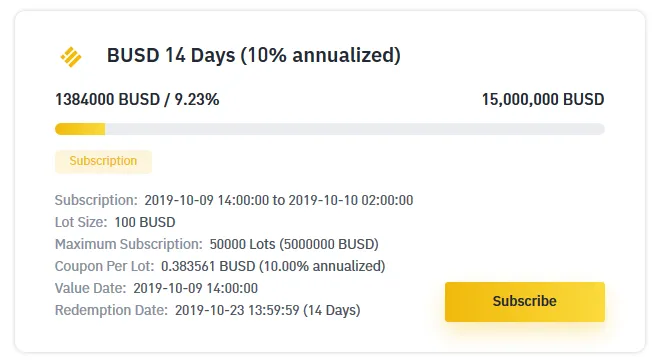The height and width of the screenshot is (362, 654).
Task: Click the Lot Size: field label
Action: pos(81,222)
